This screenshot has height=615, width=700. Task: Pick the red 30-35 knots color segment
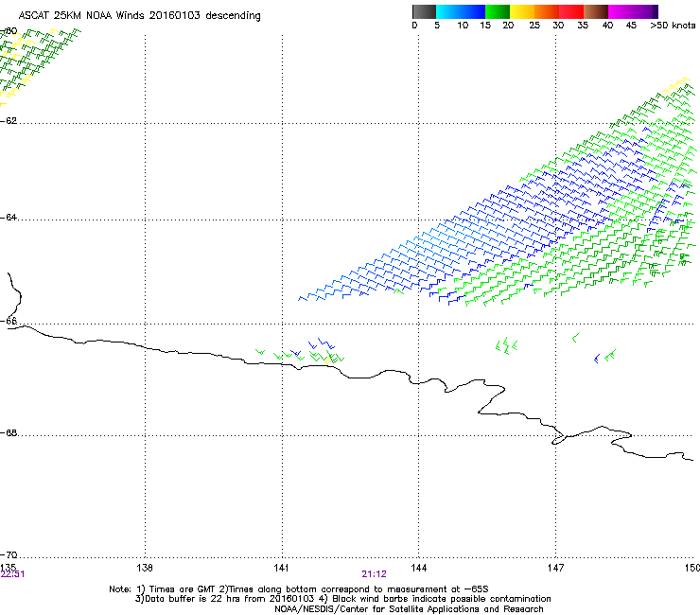coord(571,11)
